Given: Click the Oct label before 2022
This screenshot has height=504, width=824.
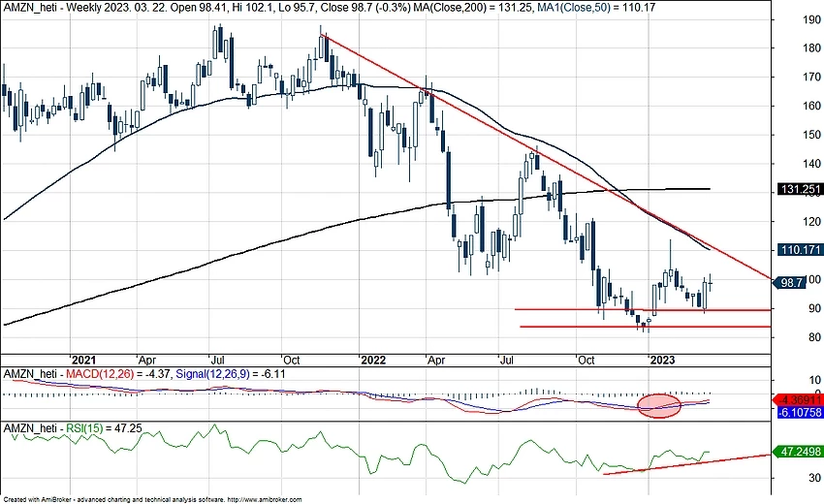Looking at the screenshot, I should click(x=291, y=360).
